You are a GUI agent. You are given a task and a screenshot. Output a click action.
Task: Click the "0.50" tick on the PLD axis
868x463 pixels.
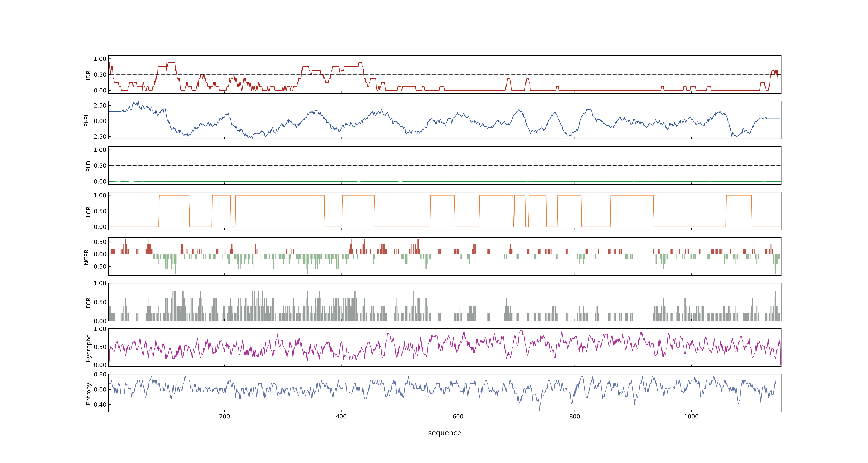(100, 165)
